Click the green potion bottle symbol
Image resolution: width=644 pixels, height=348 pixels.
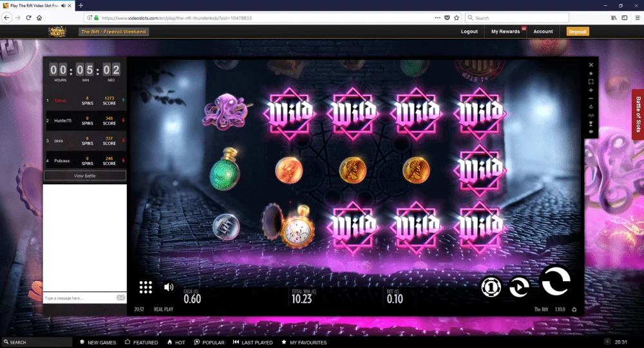point(225,169)
